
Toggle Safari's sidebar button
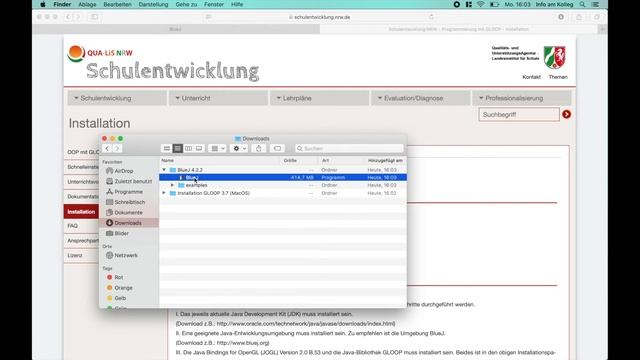[95, 17]
